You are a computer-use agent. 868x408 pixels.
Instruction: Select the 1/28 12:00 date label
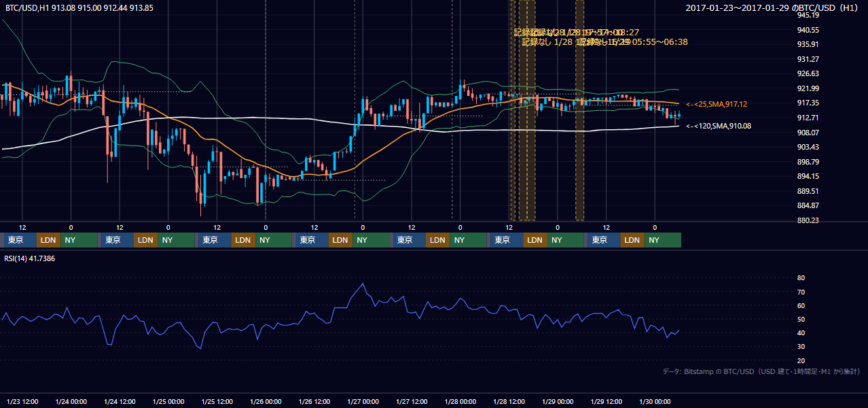(509, 401)
